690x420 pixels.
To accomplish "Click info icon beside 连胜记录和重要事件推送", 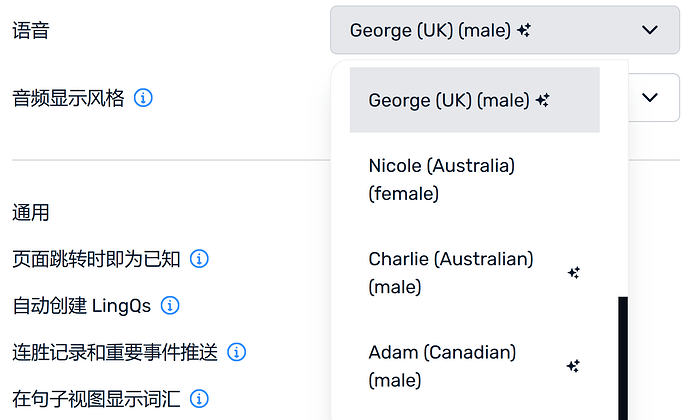I will click(237, 352).
